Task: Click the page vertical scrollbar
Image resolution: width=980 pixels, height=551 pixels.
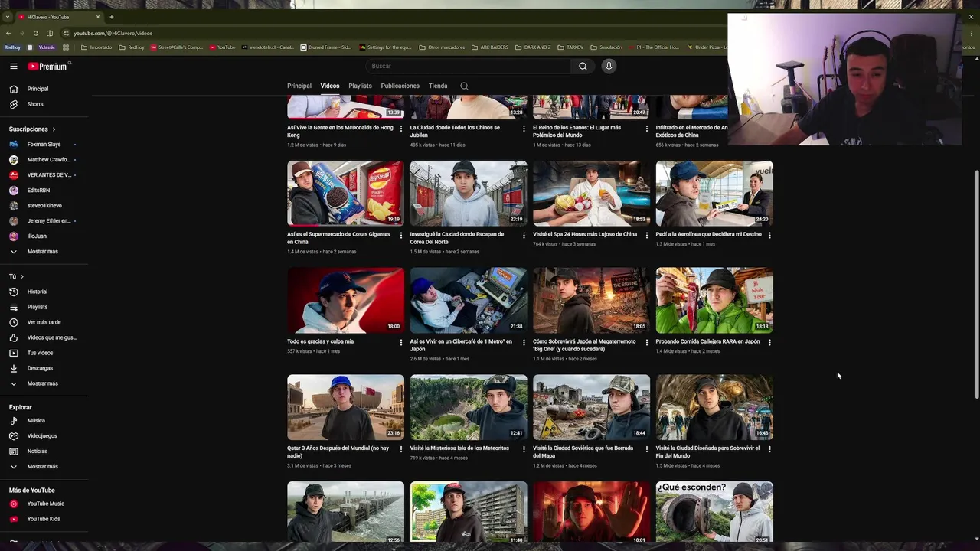Action: pyautogui.click(x=976, y=283)
